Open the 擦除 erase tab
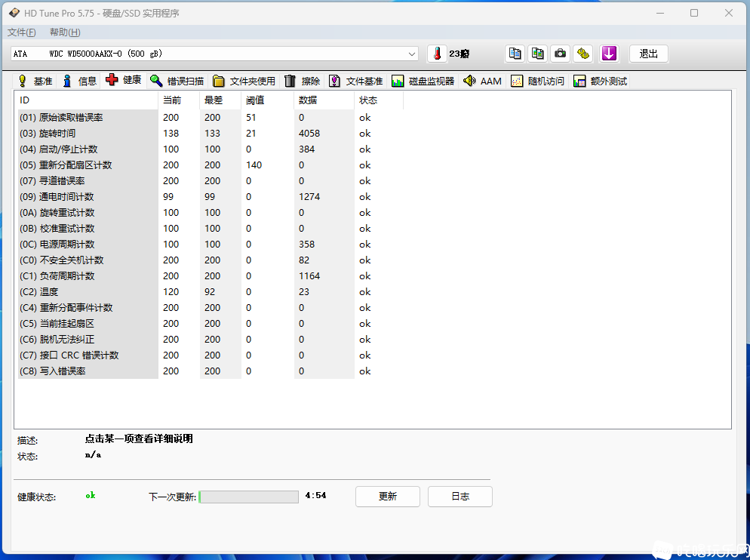The image size is (750, 560). point(303,81)
